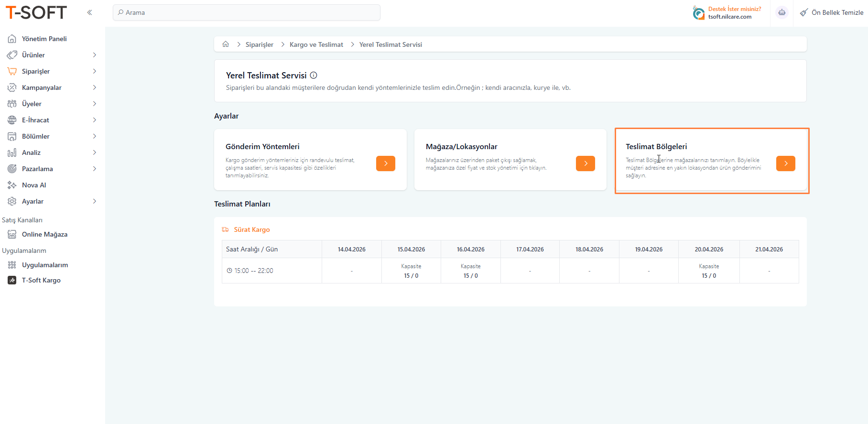
Task: Click the Ön Bellek Temizle broom icon
Action: pos(804,12)
